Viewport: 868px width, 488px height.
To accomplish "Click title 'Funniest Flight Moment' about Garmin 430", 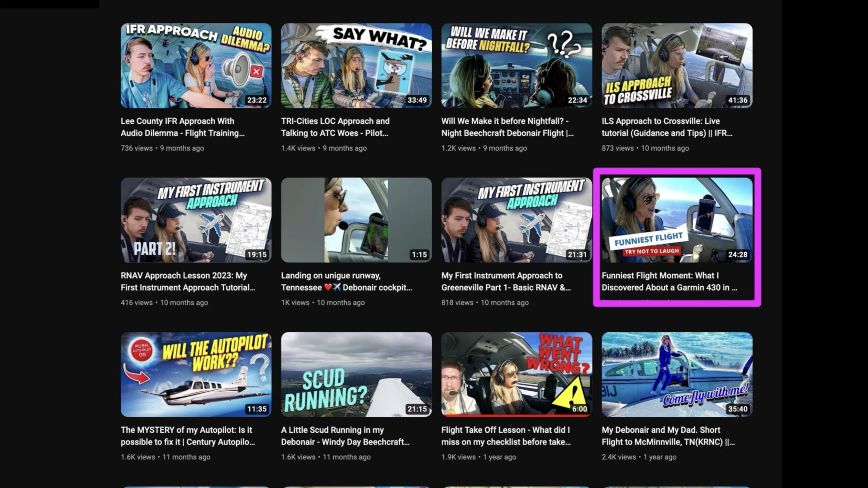I will (669, 282).
